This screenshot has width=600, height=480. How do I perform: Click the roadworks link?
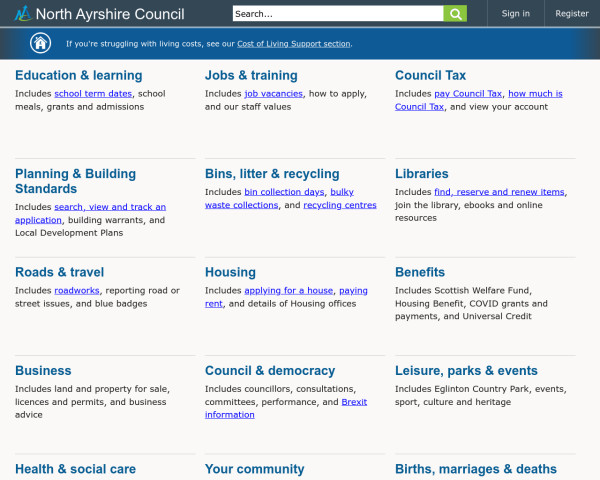[x=77, y=290]
